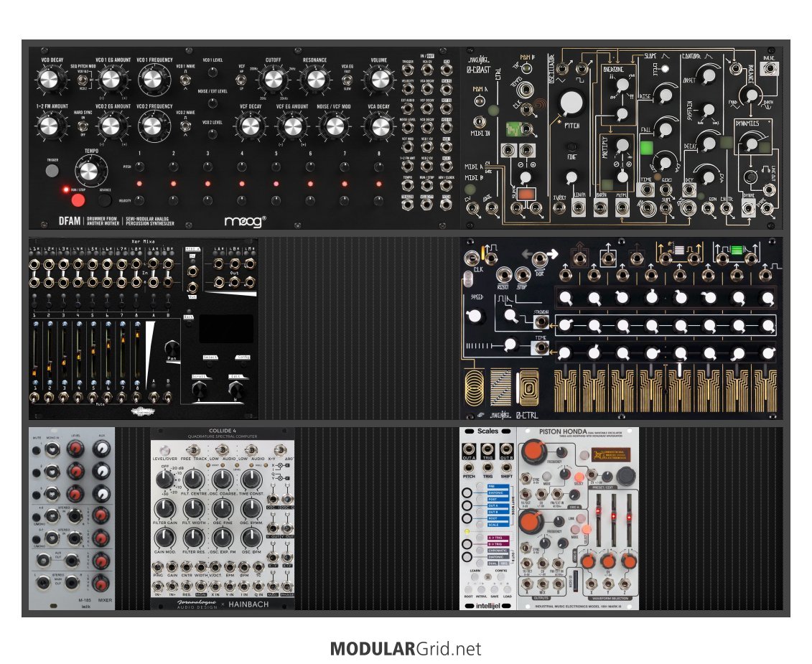Image resolution: width=812 pixels, height=664 pixels.
Task: Click the DFAM TEMPO knob
Action: click(x=89, y=170)
